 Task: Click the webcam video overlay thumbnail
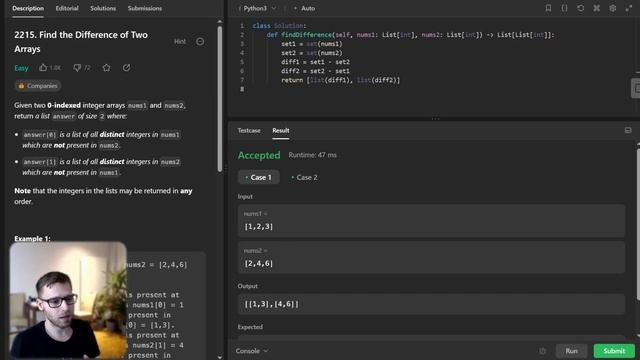click(68, 300)
